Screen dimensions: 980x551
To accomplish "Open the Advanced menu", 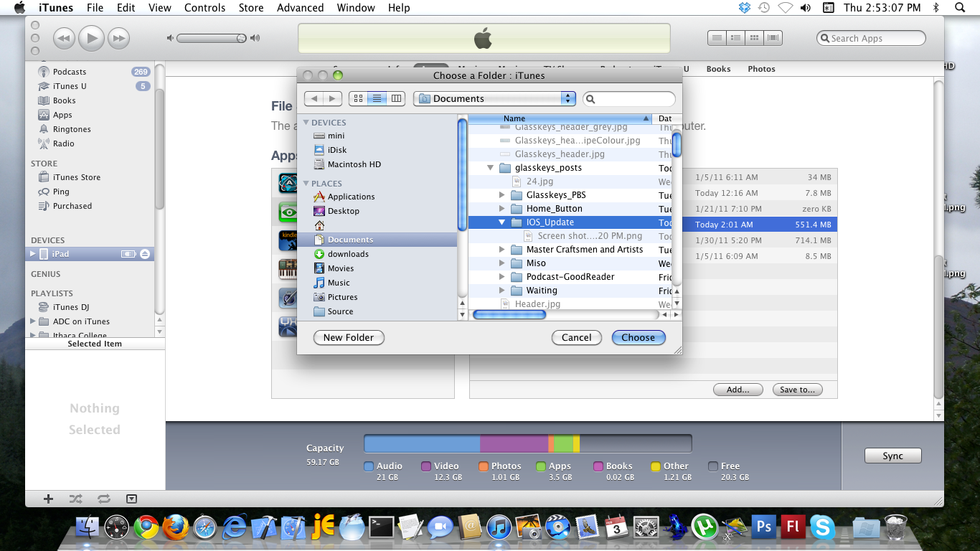I will (x=300, y=8).
